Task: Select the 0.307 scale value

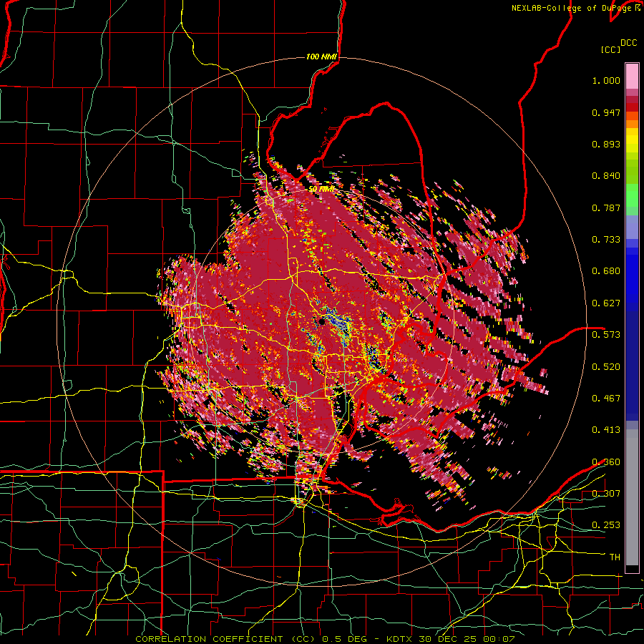Action: pos(606,493)
